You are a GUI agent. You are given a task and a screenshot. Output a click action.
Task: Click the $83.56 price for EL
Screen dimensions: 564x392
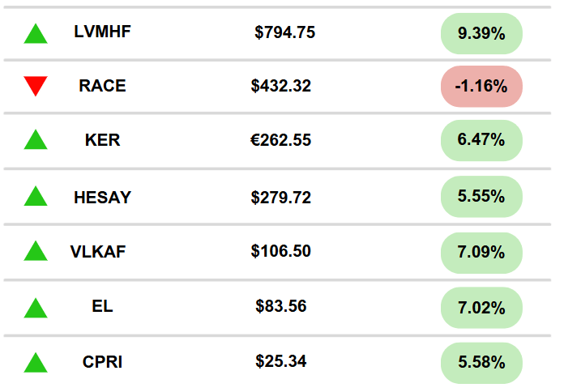(281, 306)
